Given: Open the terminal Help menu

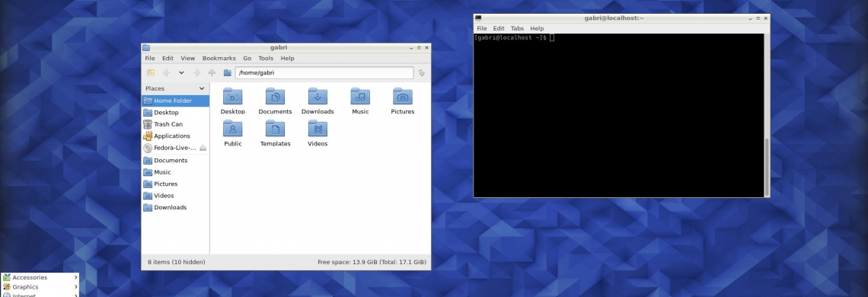Looking at the screenshot, I should (x=537, y=28).
